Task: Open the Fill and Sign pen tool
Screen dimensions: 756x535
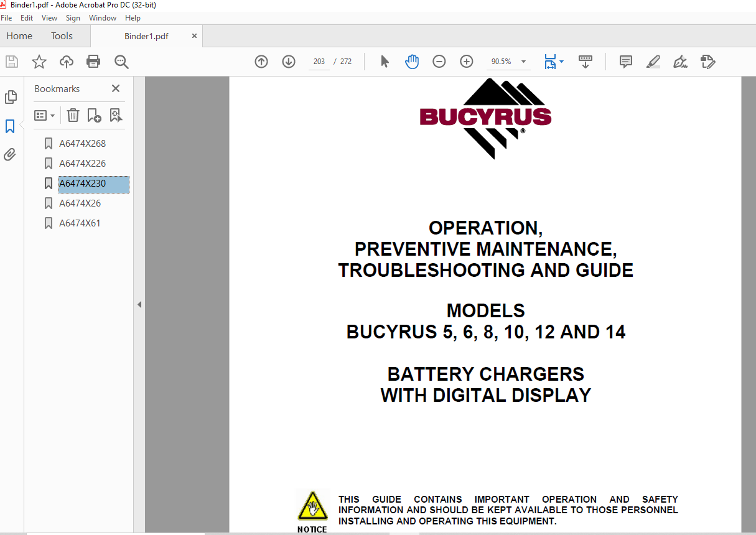Action: coord(680,62)
